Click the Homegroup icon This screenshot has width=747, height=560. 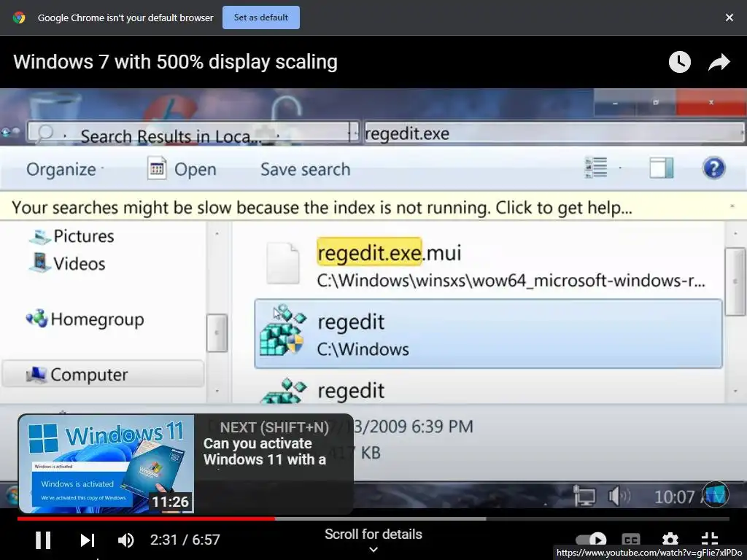click(36, 319)
